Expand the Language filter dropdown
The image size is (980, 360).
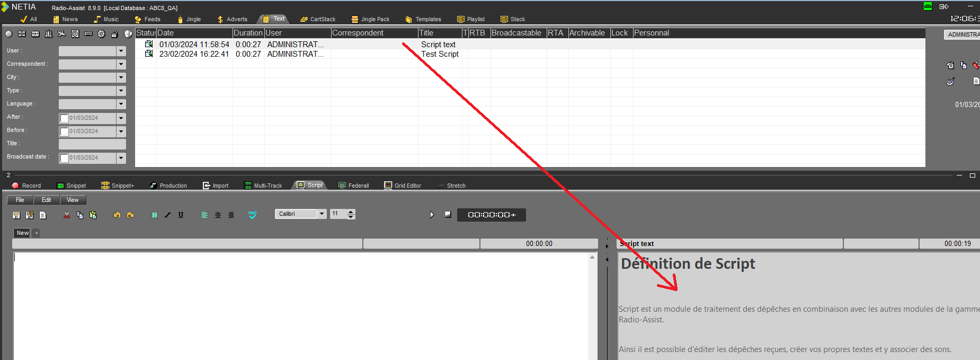(x=121, y=104)
